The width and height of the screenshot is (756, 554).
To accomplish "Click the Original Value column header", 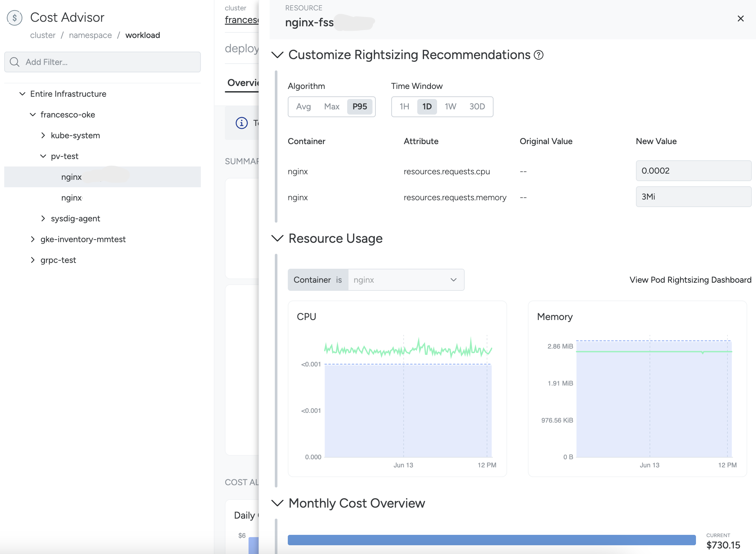I will tap(546, 142).
